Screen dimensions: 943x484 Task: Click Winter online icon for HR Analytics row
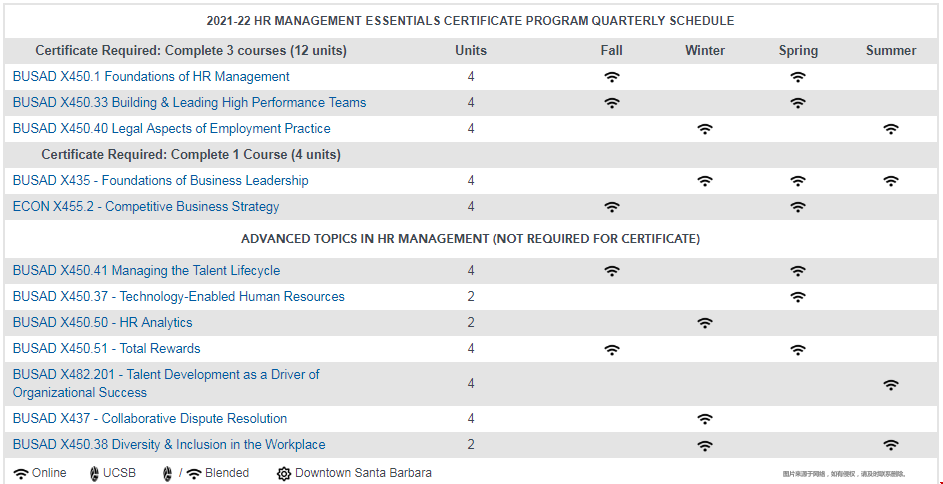[x=705, y=323]
